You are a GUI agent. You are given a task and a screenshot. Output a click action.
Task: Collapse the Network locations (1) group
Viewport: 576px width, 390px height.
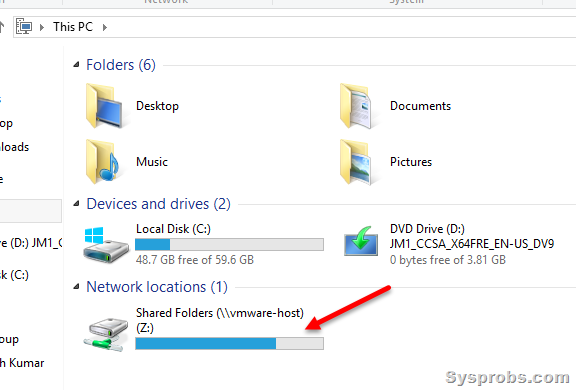coord(76,287)
